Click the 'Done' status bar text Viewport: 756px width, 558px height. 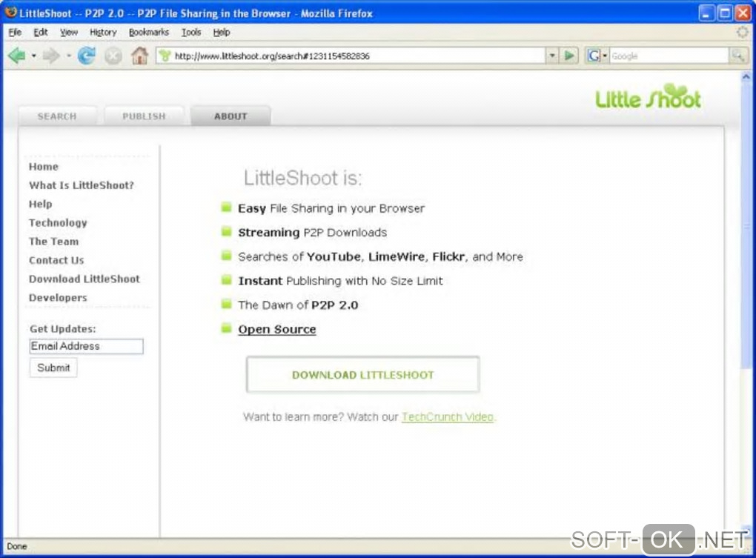[x=17, y=546]
